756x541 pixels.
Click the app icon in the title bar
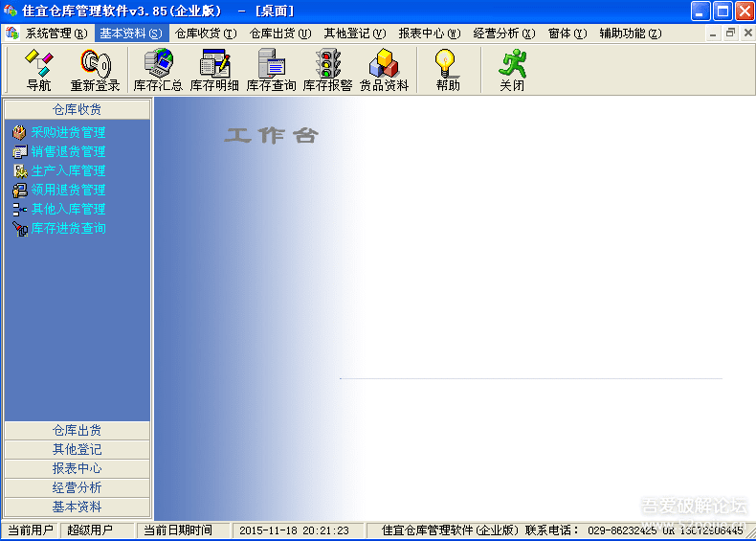11,11
